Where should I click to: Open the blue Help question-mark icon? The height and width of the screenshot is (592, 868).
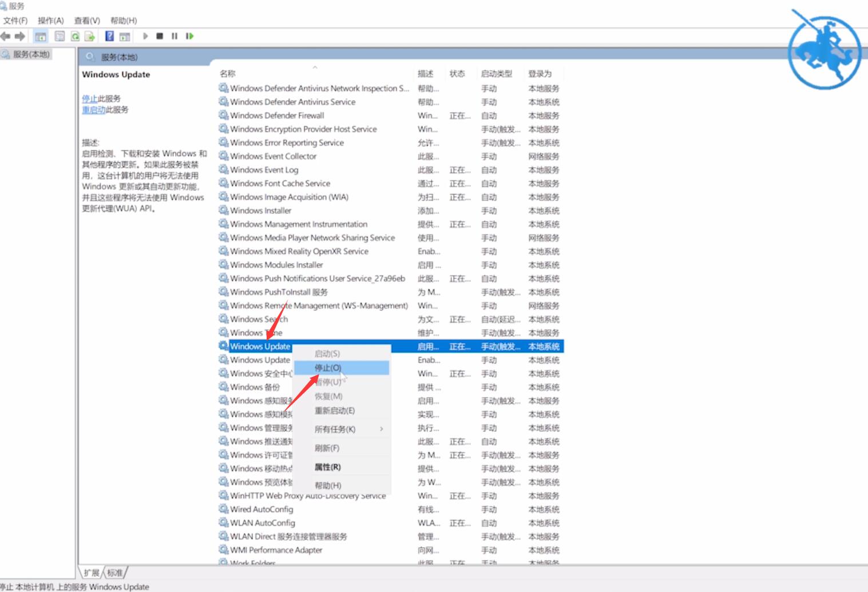tap(109, 36)
